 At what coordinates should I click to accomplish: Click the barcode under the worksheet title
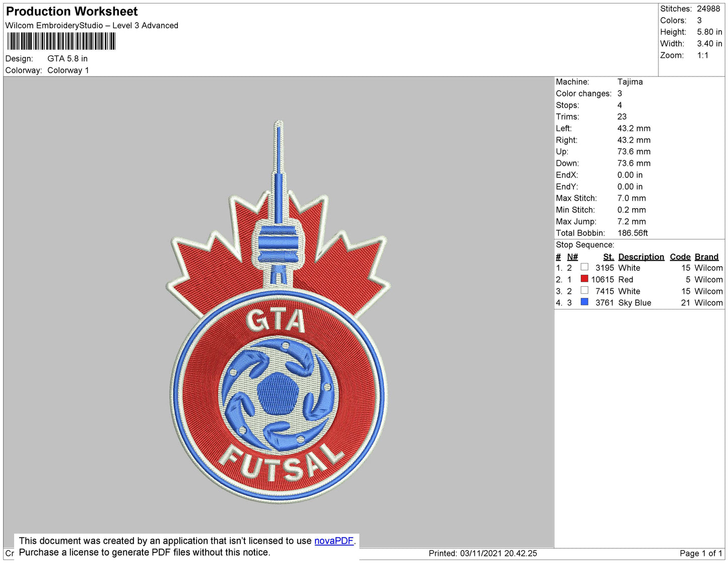[x=61, y=41]
